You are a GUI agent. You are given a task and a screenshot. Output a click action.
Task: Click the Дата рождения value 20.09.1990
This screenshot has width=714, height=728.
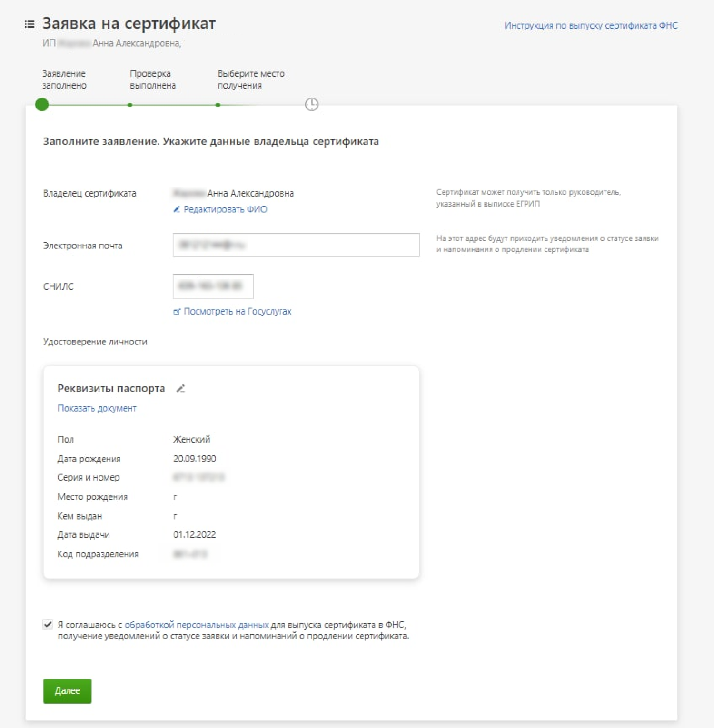point(194,459)
